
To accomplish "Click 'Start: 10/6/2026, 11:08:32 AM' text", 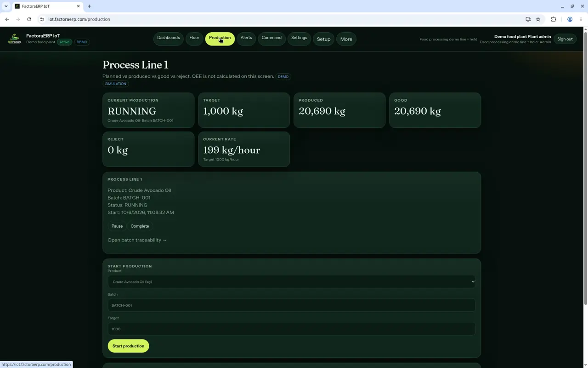I will 141,213.
